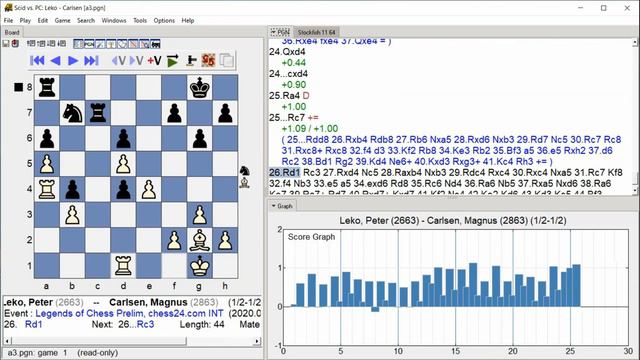This screenshot has width=640, height=360.
Task: Open the Options menu
Action: 164,20
